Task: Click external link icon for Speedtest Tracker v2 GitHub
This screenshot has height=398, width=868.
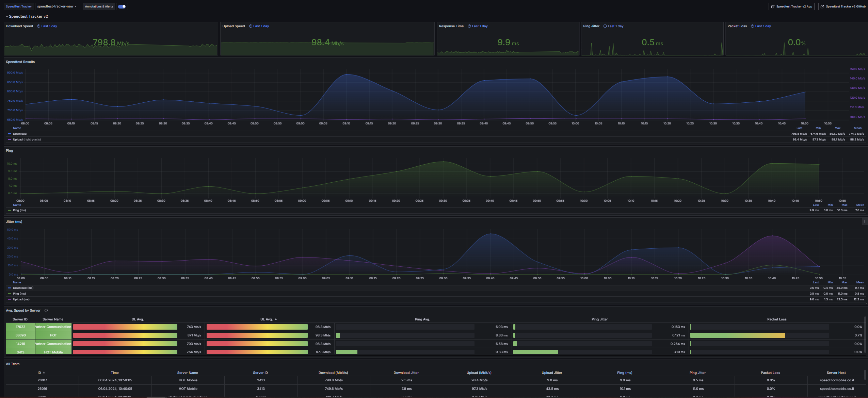Action: (x=822, y=6)
